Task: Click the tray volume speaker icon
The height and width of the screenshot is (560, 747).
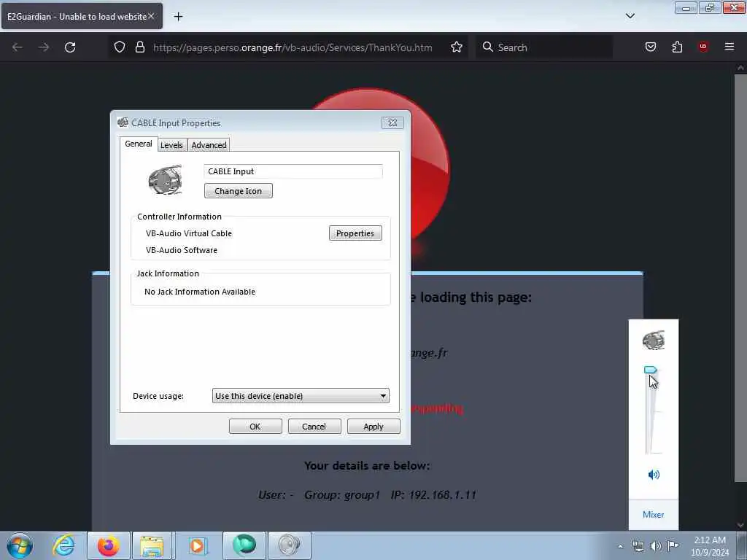Action: click(656, 546)
